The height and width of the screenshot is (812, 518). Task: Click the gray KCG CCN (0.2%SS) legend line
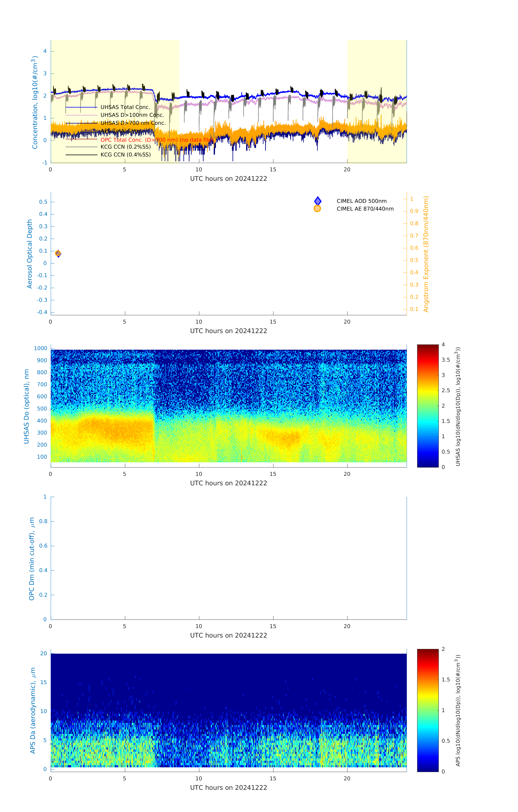click(81, 147)
